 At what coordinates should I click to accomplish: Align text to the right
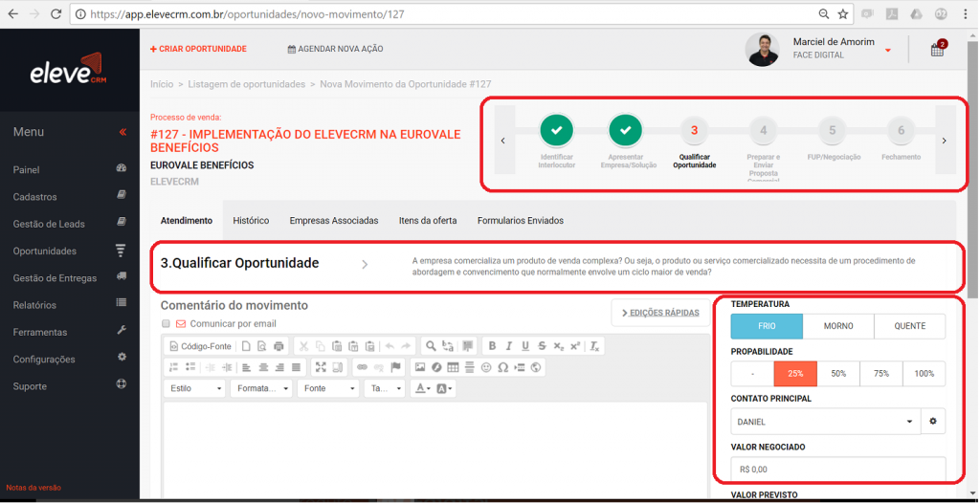[279, 367]
